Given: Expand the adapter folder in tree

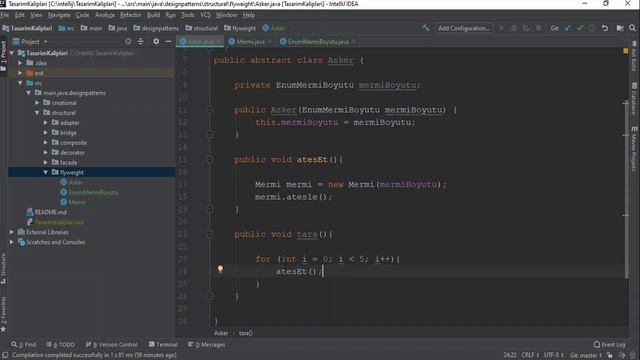Looking at the screenshot, I should pos(46,122).
